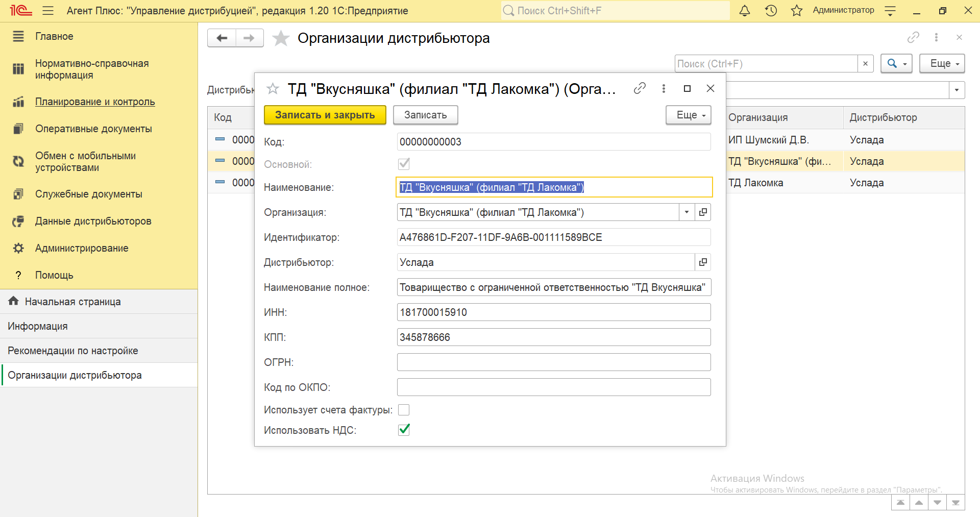This screenshot has width=980, height=517.
Task: Open kebab menu of the list page
Action: pyautogui.click(x=936, y=37)
